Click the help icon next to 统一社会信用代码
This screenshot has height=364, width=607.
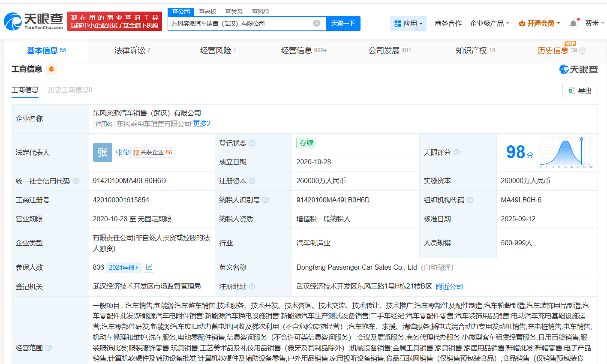pyautogui.click(x=76, y=181)
